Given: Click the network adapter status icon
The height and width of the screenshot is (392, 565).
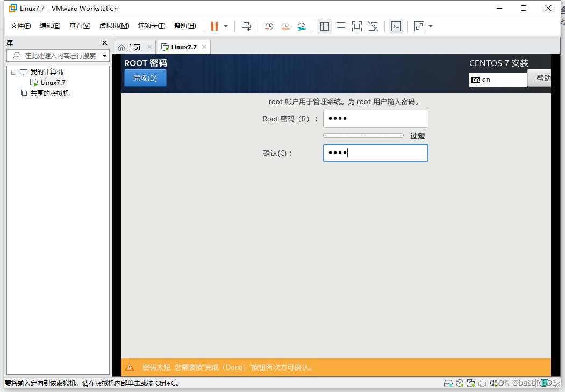Looking at the screenshot, I should pos(470,383).
